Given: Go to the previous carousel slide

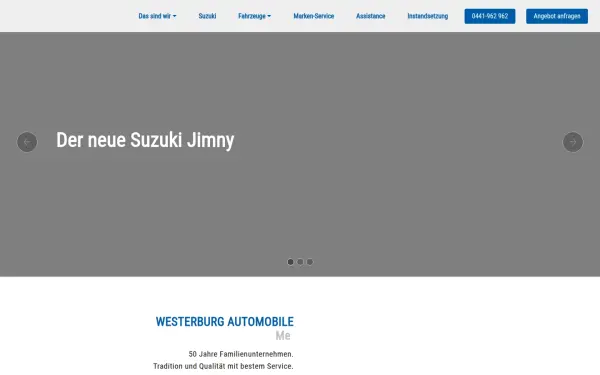Looking at the screenshot, I should 27,142.
